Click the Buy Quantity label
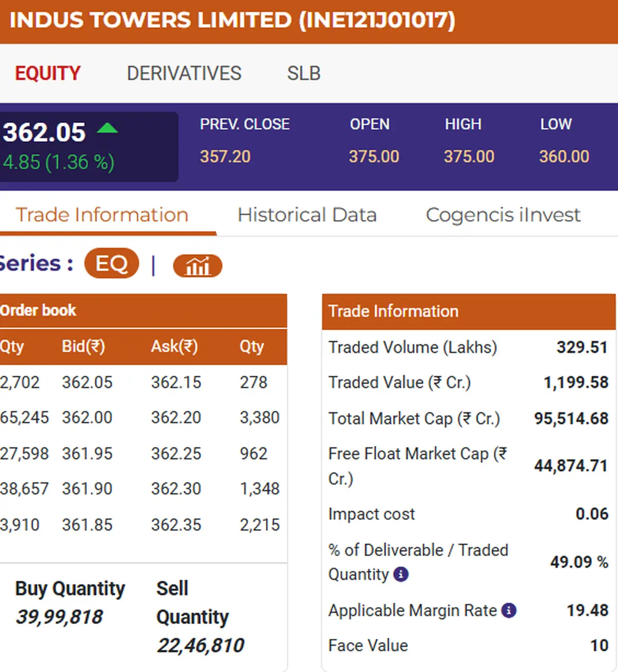Viewport: 618px width, 672px height. (70, 589)
